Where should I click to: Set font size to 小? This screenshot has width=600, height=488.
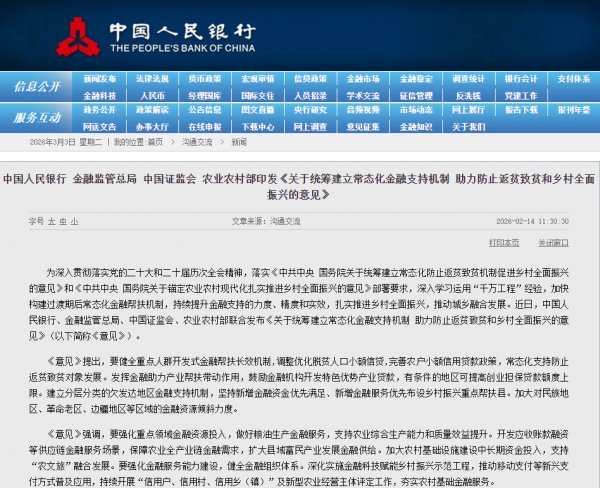coord(74,221)
